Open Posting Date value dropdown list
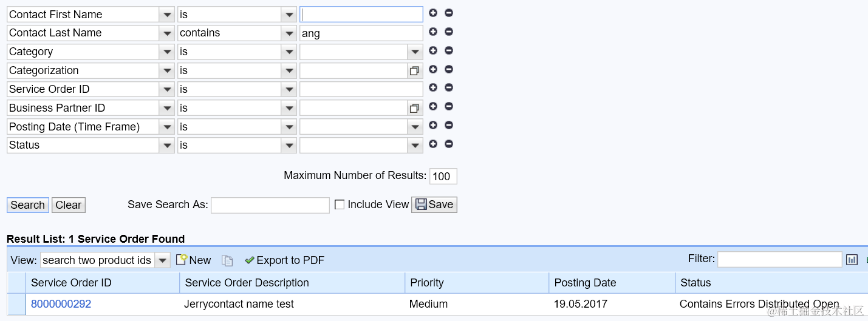 pyautogui.click(x=415, y=127)
